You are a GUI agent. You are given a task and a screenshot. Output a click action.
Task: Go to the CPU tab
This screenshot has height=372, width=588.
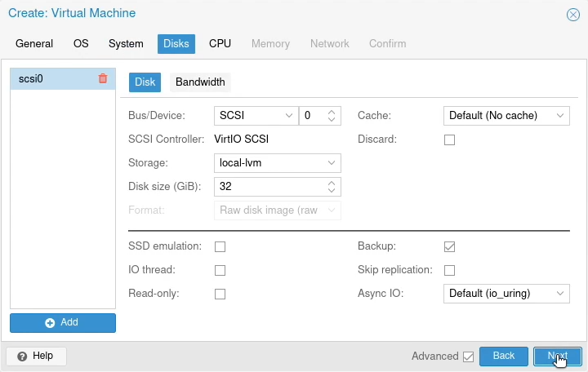(x=220, y=44)
